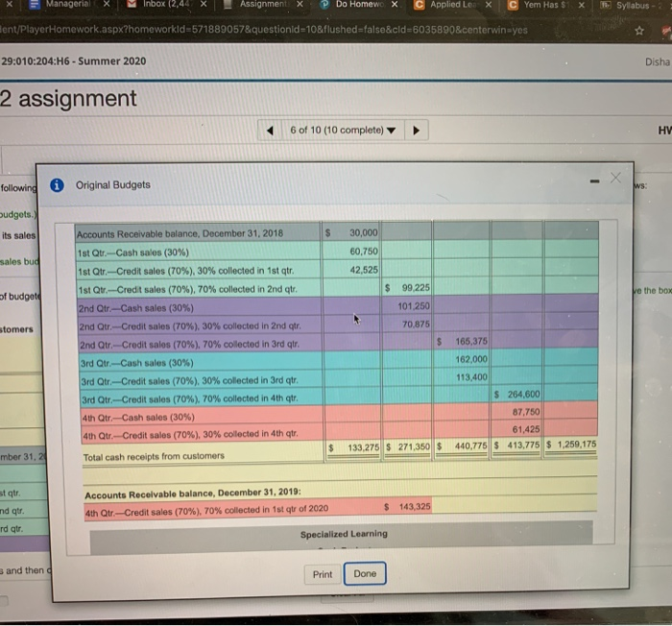Click the Gmail icon on the Inbox tab

[132, 4]
